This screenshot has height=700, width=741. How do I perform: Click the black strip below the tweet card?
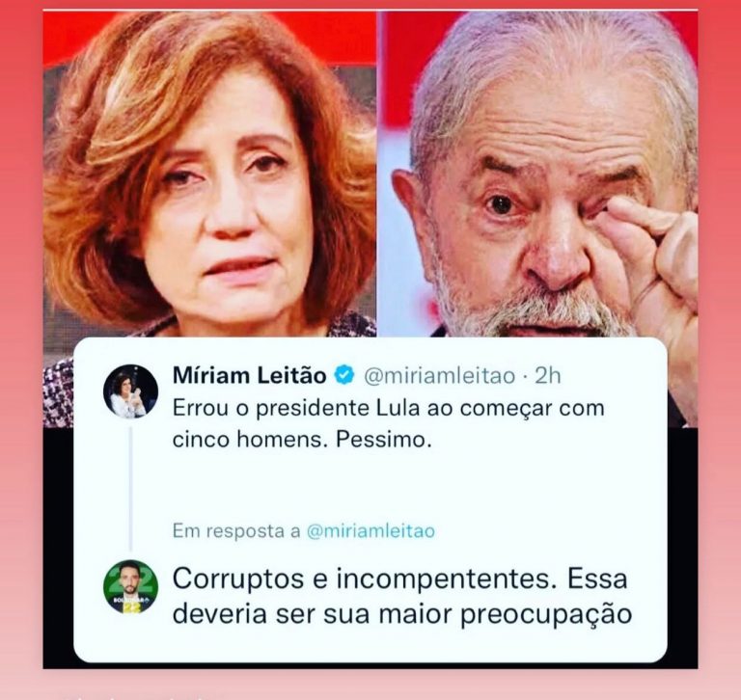(x=370, y=665)
